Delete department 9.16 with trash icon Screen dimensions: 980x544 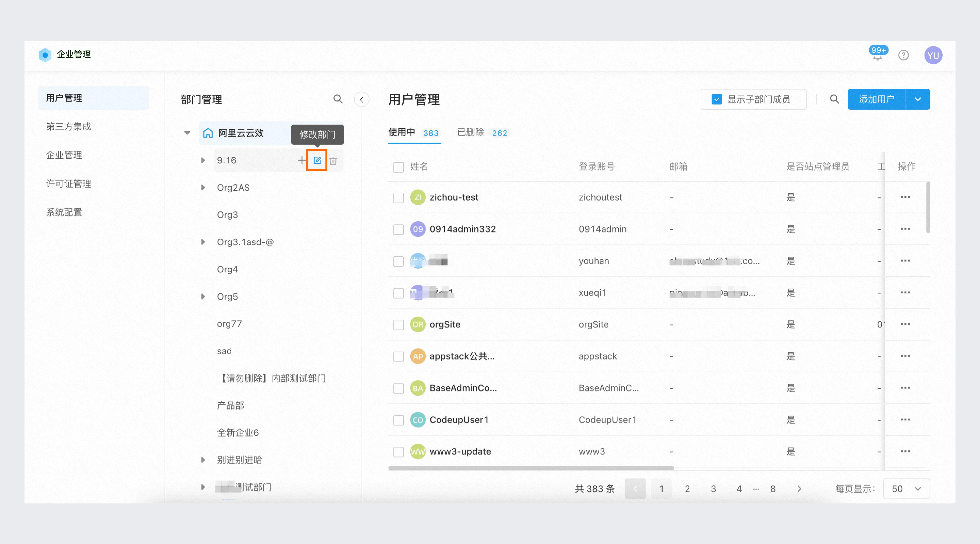[333, 161]
